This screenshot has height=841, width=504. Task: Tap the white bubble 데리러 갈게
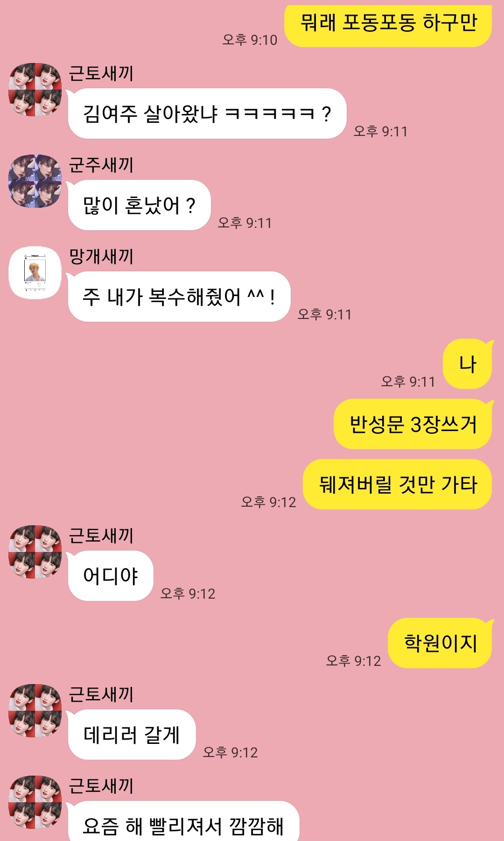[x=132, y=735]
